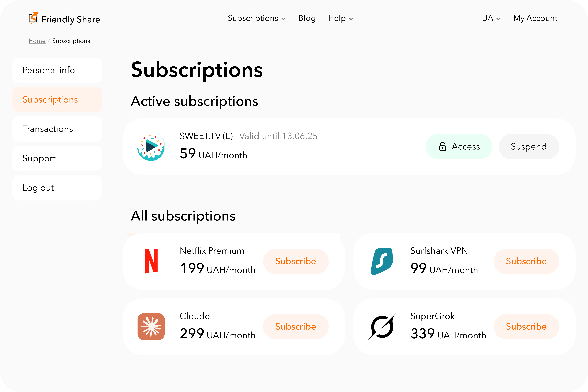Viewport: 588px width, 392px height.
Task: Open the UA language selector
Action: (x=491, y=18)
